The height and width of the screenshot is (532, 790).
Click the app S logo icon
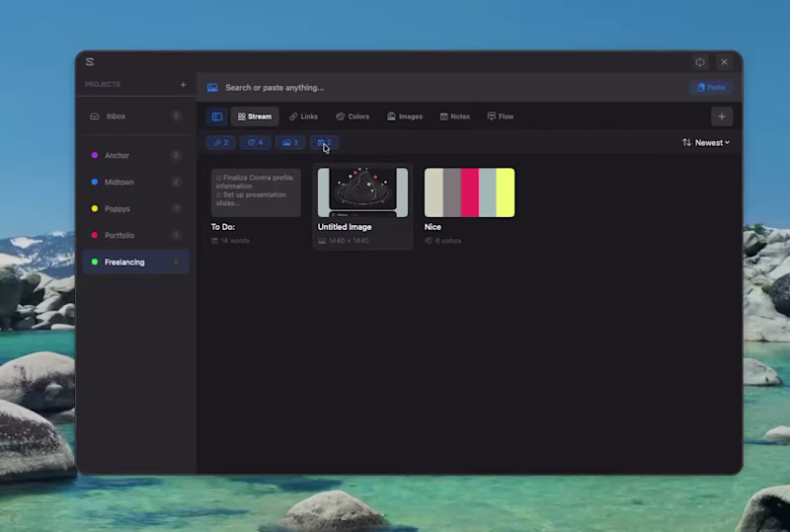(x=90, y=62)
